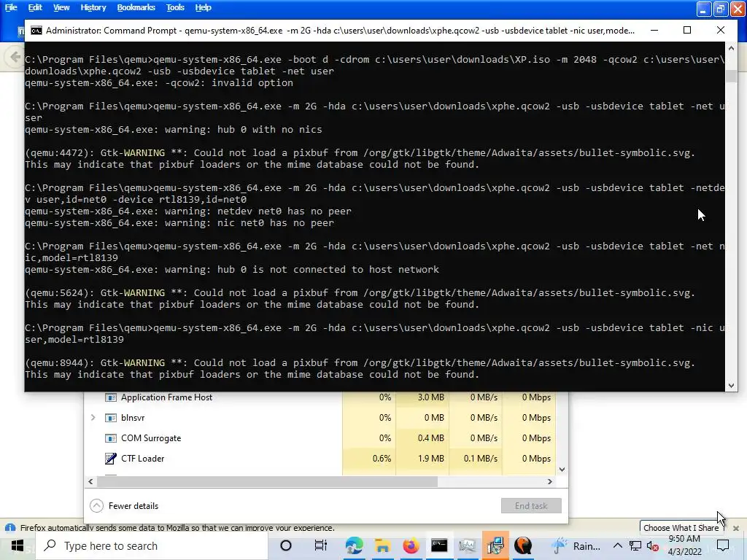Switch to Firefox in the taskbar

(411, 545)
